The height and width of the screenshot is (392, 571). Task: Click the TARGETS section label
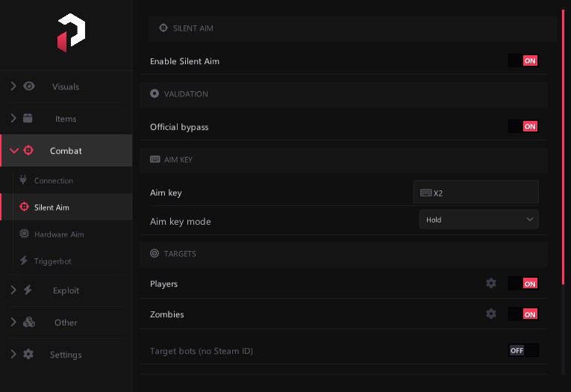[x=180, y=254]
